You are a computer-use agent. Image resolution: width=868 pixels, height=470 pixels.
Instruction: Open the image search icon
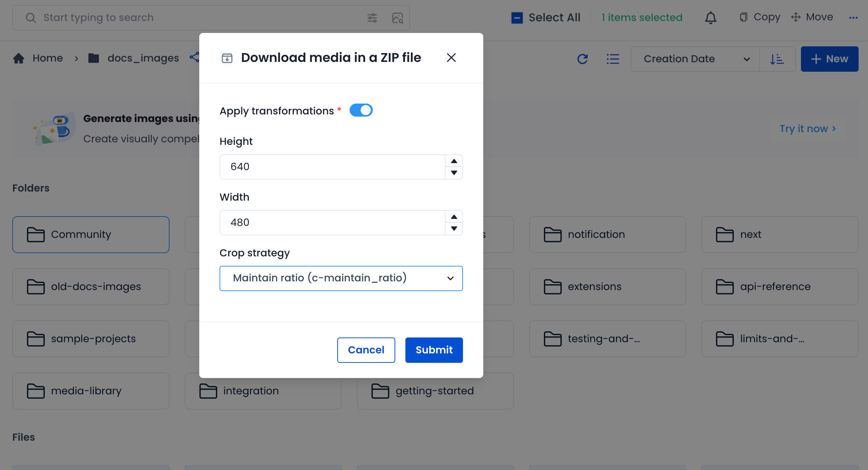[x=397, y=18]
